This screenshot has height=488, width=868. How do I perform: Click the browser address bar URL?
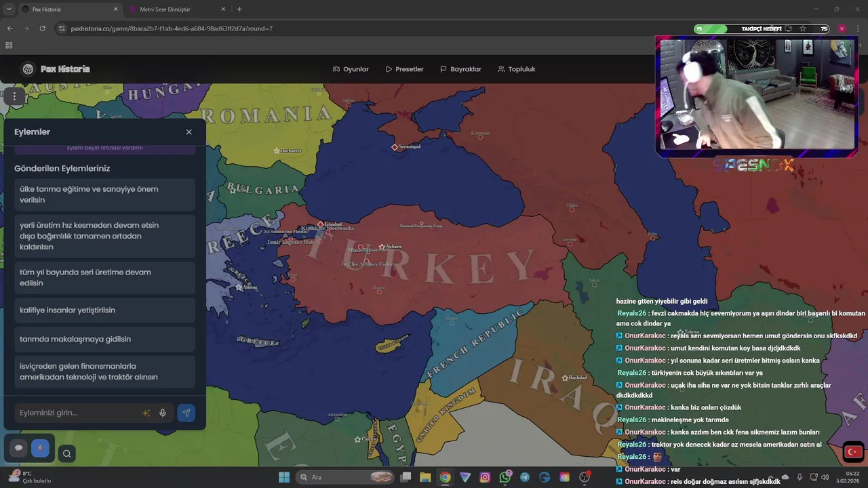pyautogui.click(x=172, y=28)
